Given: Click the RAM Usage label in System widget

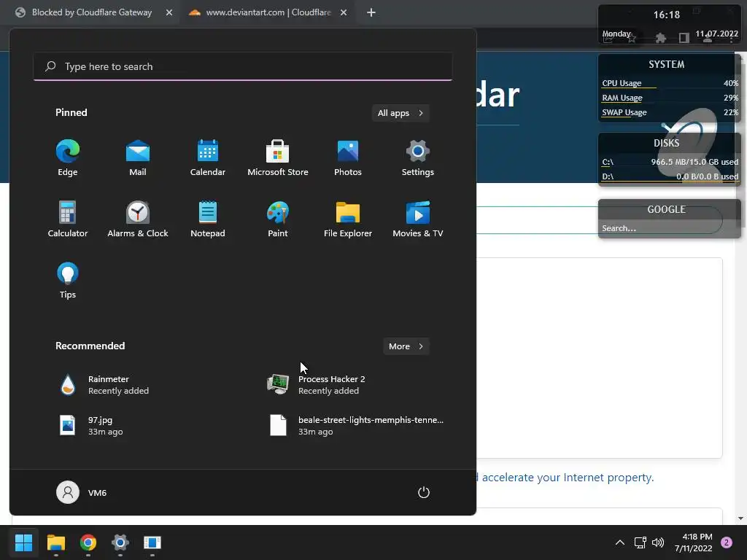Looking at the screenshot, I should (622, 98).
